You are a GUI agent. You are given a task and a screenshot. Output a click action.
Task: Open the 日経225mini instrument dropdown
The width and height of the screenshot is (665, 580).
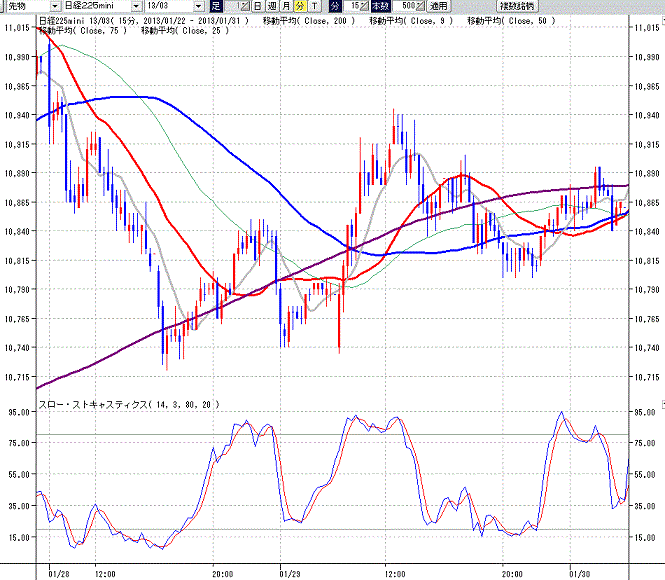click(x=136, y=6)
